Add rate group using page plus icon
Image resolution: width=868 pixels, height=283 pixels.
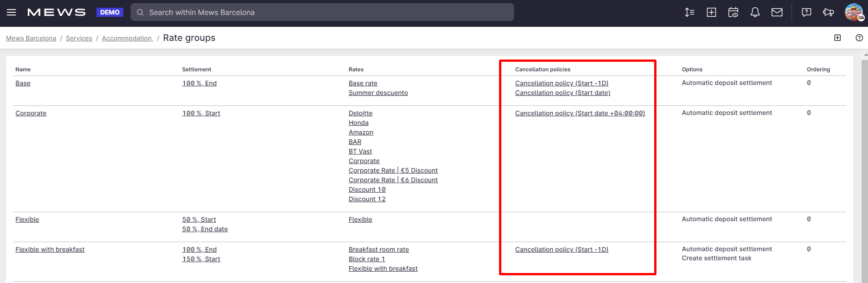[x=837, y=38]
